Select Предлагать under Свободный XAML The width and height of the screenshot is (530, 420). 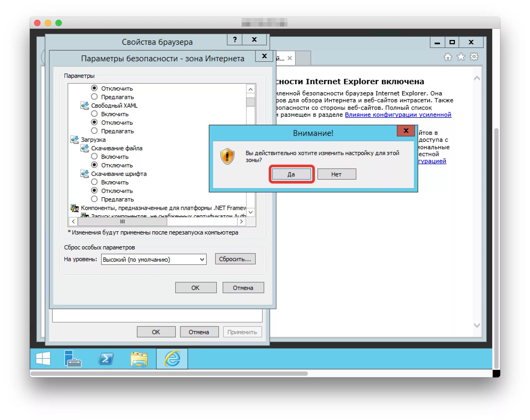pyautogui.click(x=94, y=131)
